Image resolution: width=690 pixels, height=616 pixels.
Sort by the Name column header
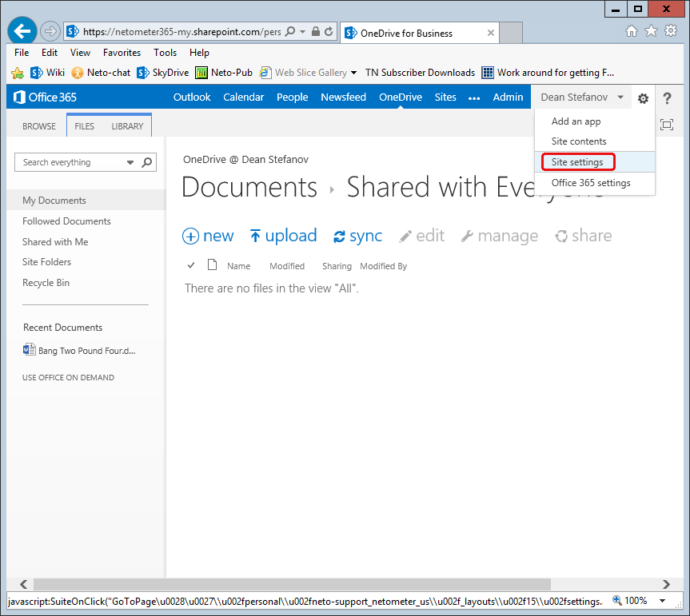(238, 266)
